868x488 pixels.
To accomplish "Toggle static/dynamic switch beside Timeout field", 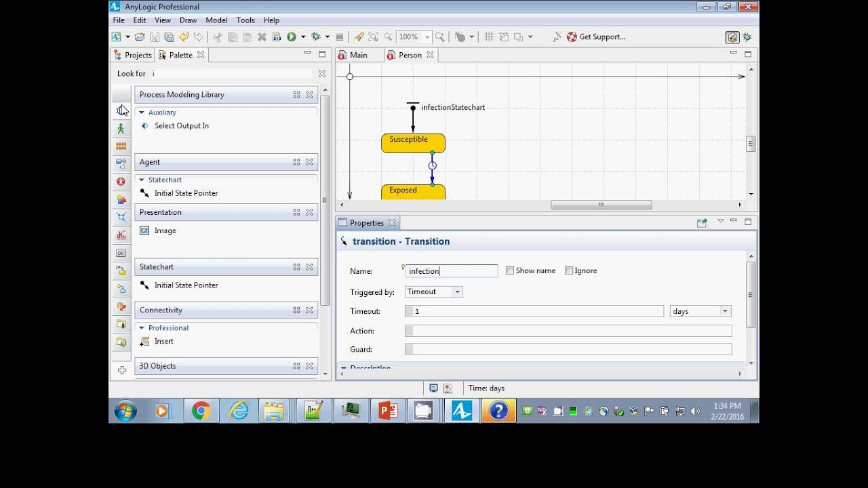I will [x=409, y=311].
